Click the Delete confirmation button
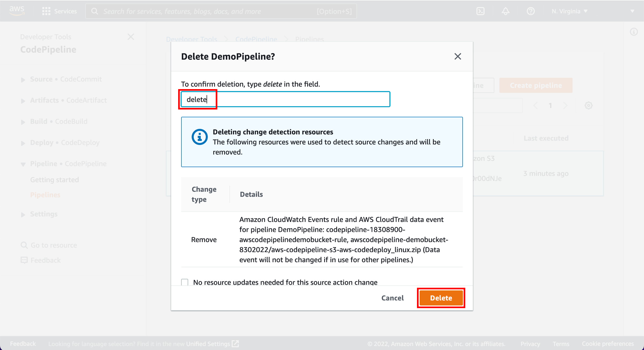The image size is (644, 350). (x=441, y=298)
